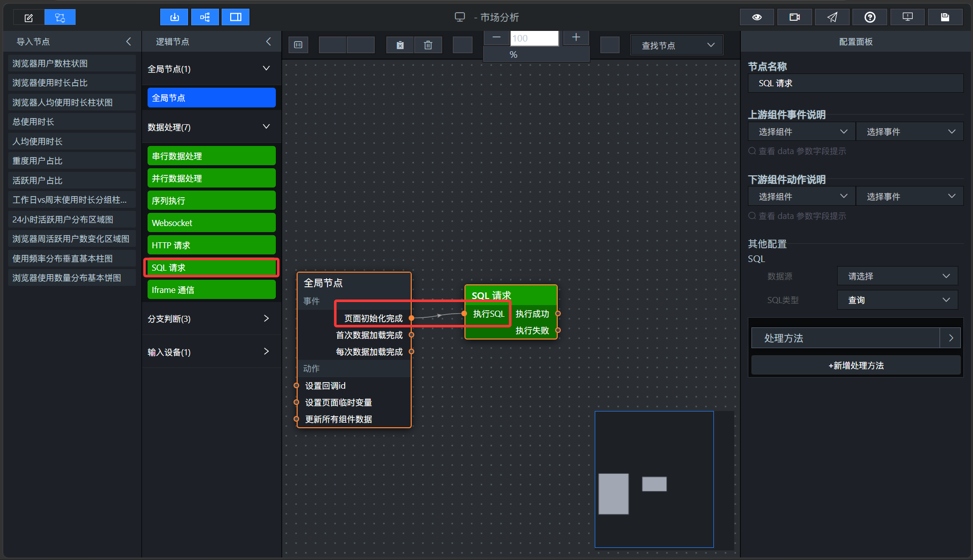Select the 串行数据处理 node
The height and width of the screenshot is (560, 973).
(211, 156)
